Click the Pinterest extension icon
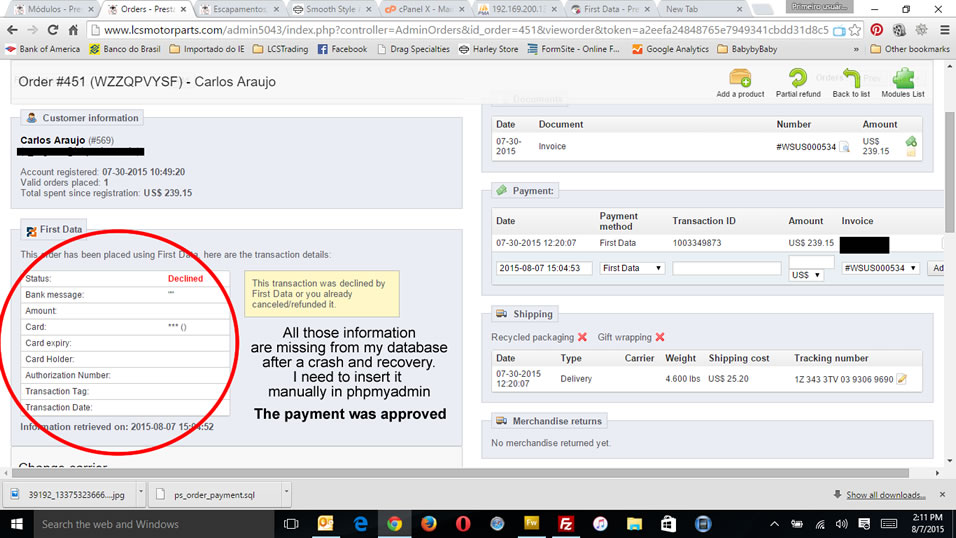956x538 pixels. click(877, 30)
